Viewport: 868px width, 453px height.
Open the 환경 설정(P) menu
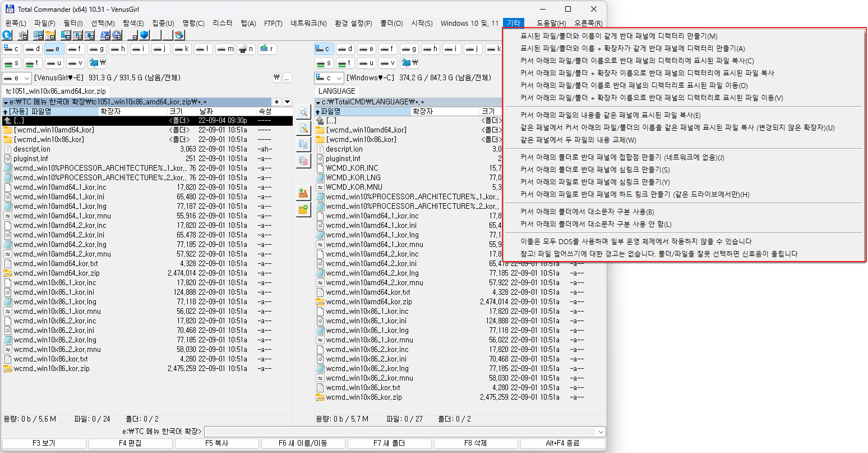353,23
